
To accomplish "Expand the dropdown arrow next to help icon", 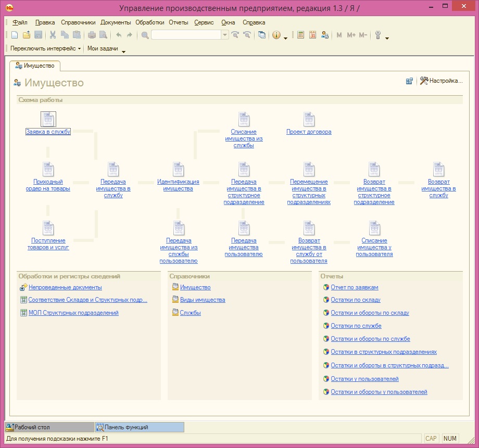I will pos(286,37).
